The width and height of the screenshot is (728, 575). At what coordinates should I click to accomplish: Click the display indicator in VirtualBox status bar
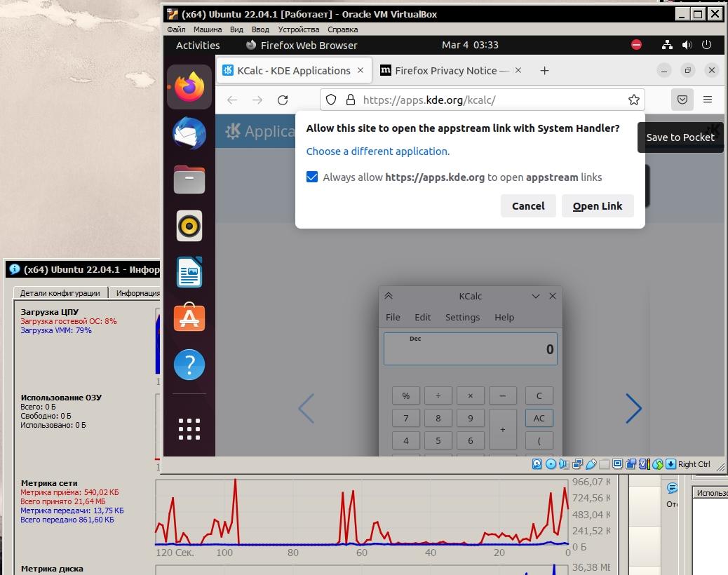click(617, 464)
